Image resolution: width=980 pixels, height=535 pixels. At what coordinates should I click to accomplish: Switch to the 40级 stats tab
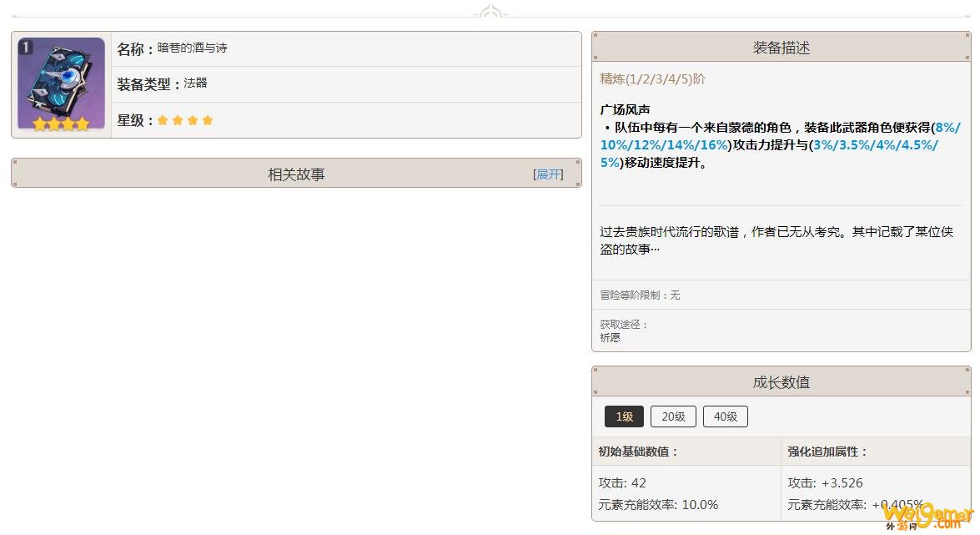coord(726,416)
